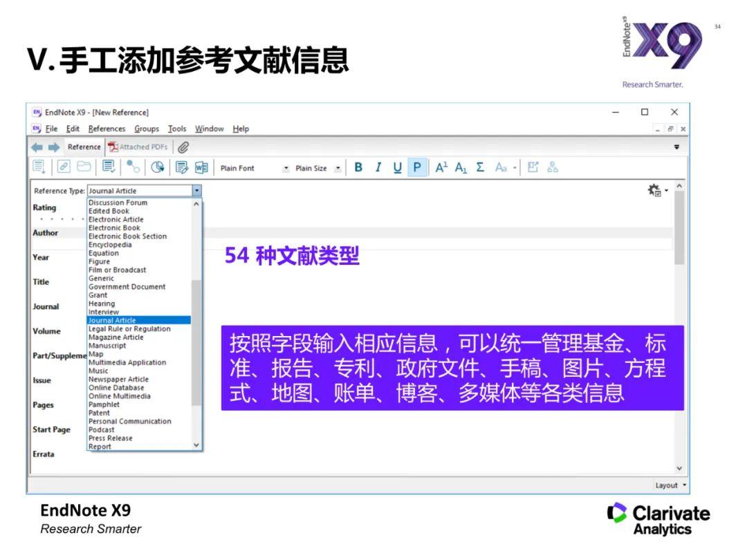
Task: Click the Open Link icon
Action: [x=64, y=167]
